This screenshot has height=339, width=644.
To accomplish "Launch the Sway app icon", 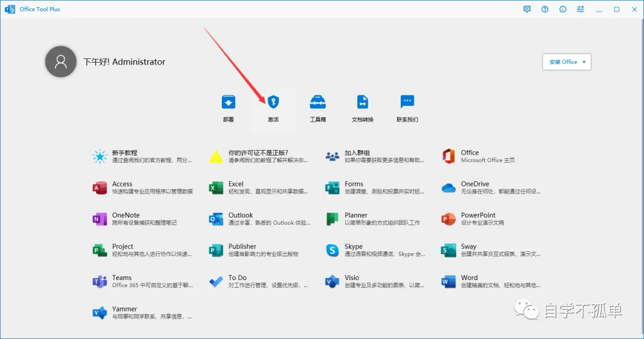I will (448, 250).
